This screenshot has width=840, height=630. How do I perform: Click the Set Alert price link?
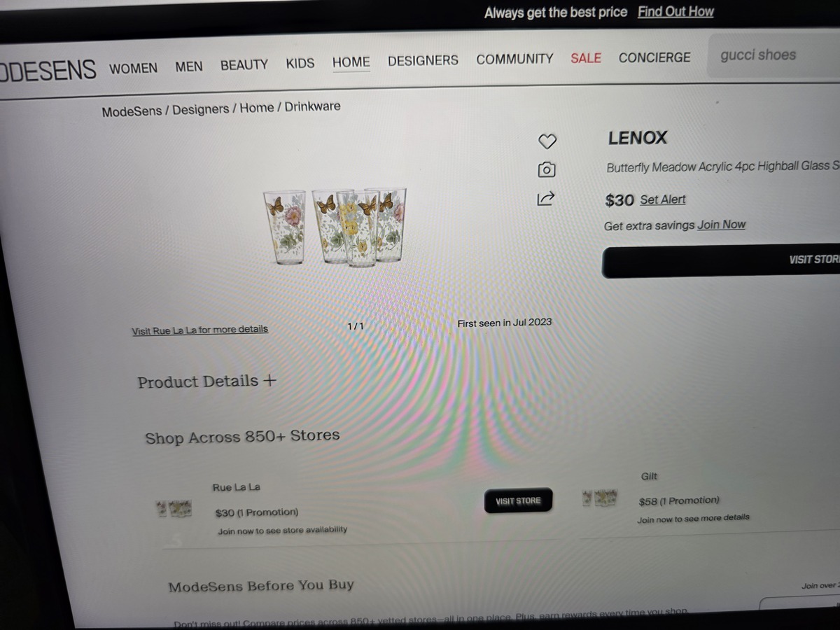click(663, 199)
